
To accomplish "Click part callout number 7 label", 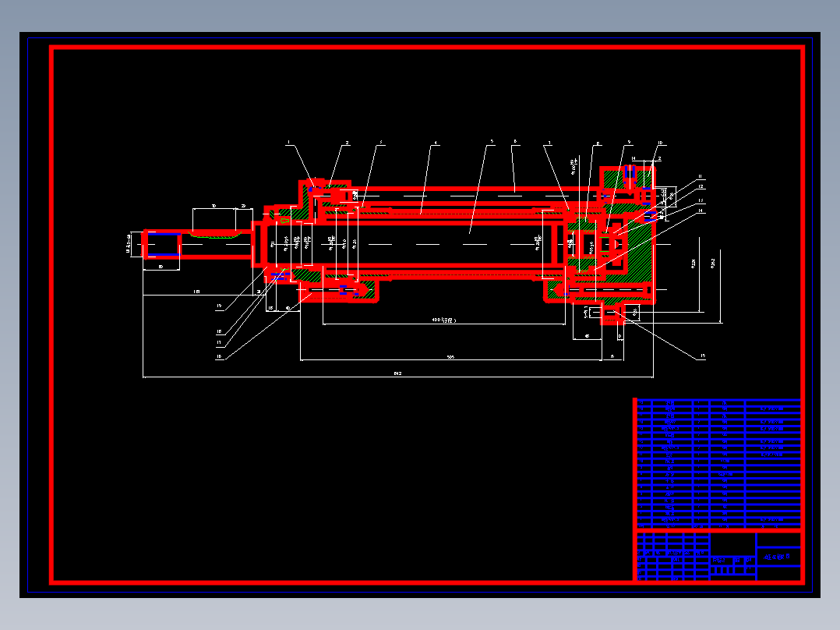I will click(x=549, y=143).
